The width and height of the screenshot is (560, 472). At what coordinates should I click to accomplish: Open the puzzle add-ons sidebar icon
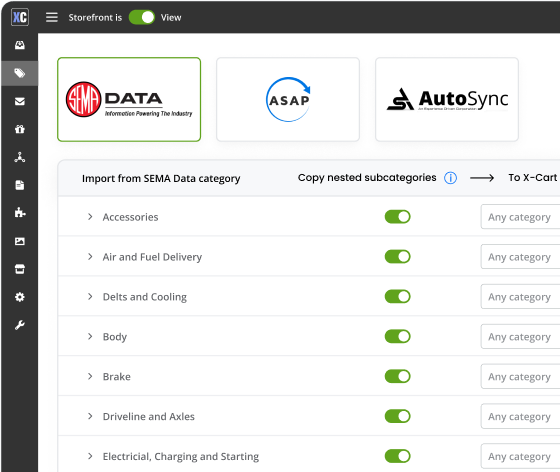(x=20, y=213)
